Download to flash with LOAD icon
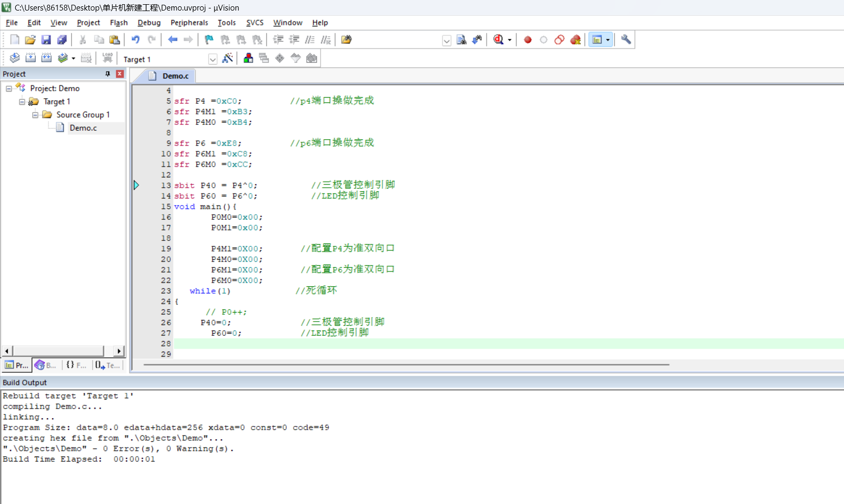844x504 pixels. tap(108, 58)
